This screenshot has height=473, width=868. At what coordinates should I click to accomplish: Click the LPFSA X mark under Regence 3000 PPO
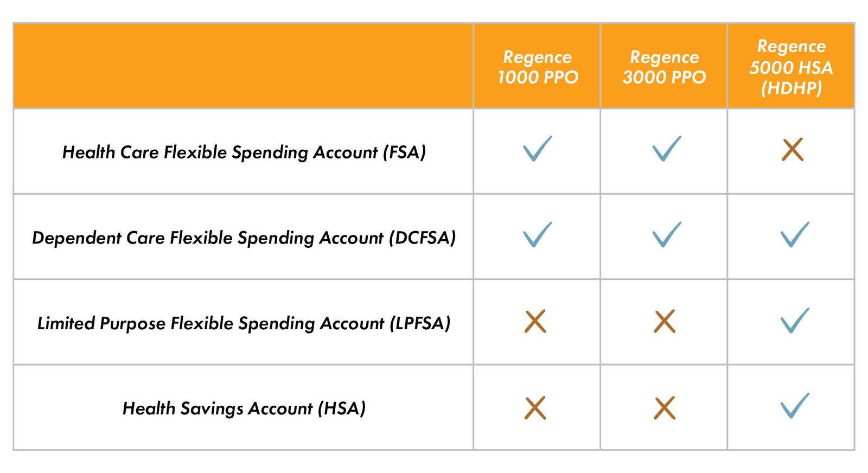[x=665, y=321]
